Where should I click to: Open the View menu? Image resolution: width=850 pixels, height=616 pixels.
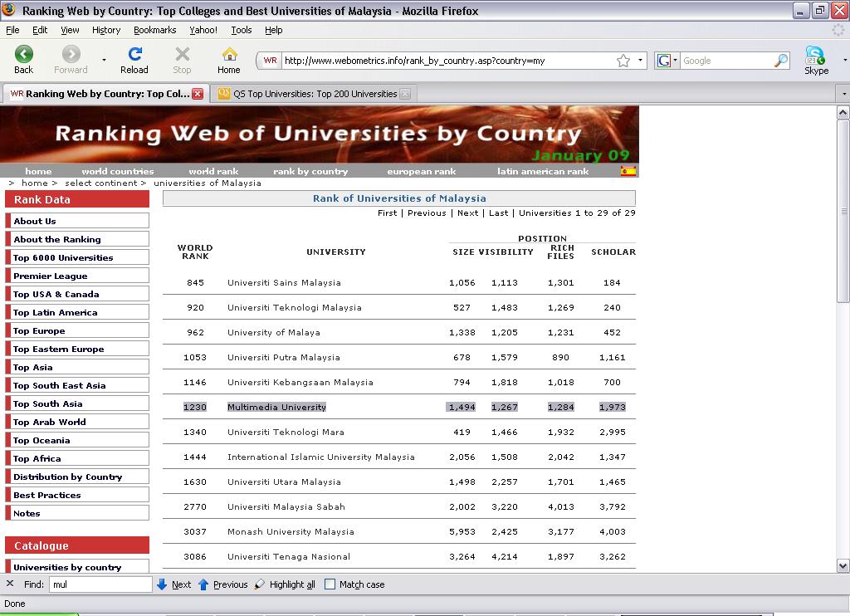coord(70,30)
